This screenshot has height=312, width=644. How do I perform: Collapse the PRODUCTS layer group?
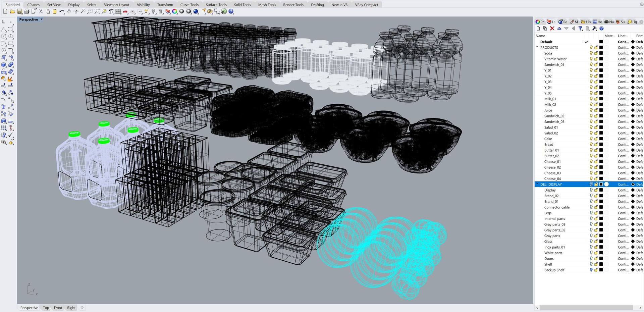coord(537,47)
